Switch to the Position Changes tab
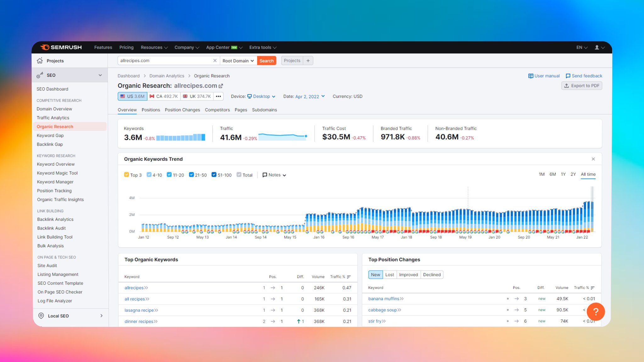The width and height of the screenshot is (644, 362). pyautogui.click(x=182, y=110)
